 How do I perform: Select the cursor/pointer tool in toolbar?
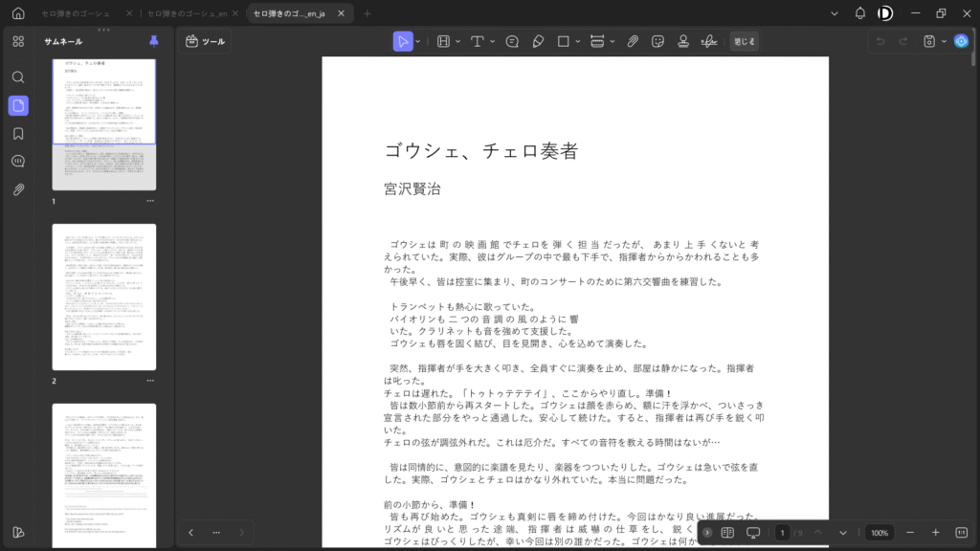(x=404, y=41)
